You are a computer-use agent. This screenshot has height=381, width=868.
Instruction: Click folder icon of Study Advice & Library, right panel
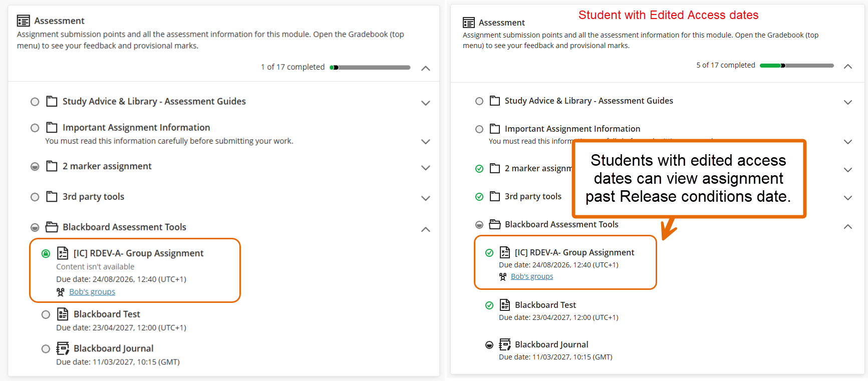pos(495,101)
